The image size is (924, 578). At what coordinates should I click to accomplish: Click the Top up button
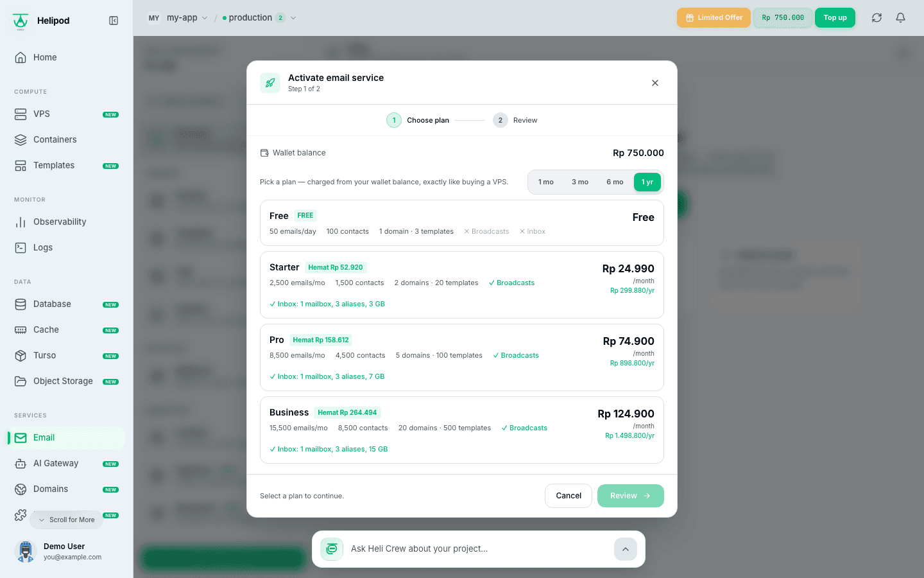point(835,18)
